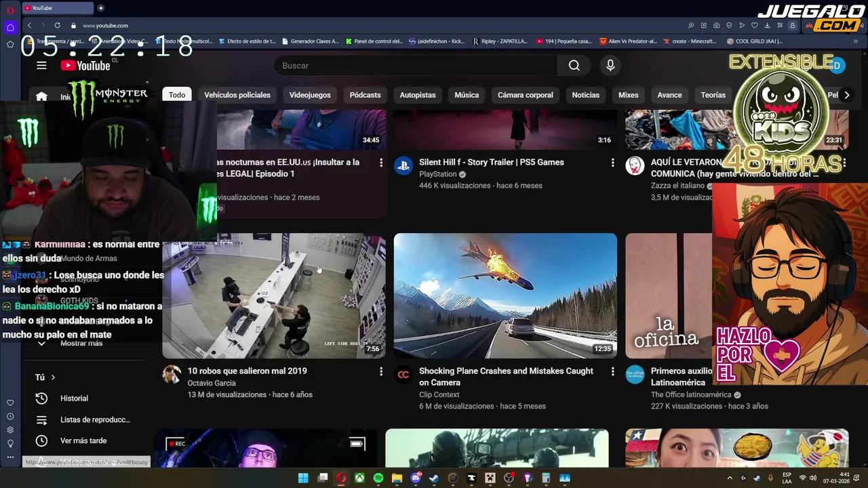Screen dimensions: 868x488
Task: Open the Historial clock icon
Action: click(41, 399)
